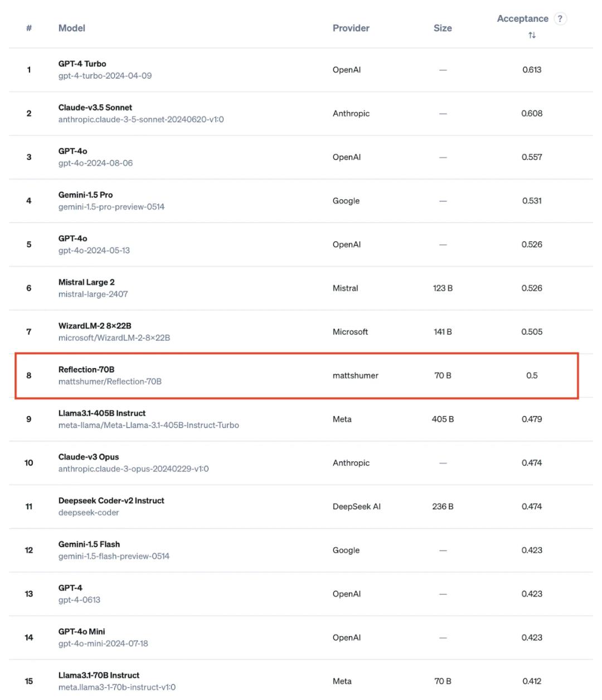Open Deepseek Coder-v2 Instruct entry
This screenshot has width=602, height=700.
coord(111,500)
